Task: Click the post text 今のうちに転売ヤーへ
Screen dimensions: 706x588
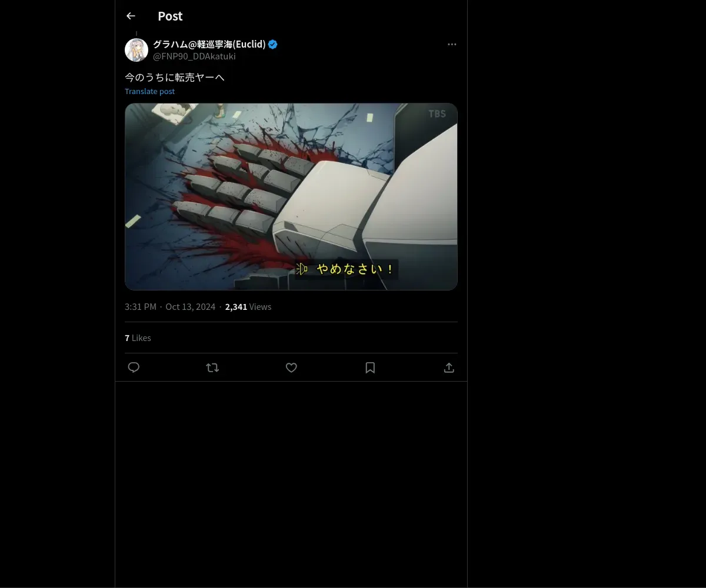Action: click(x=175, y=77)
